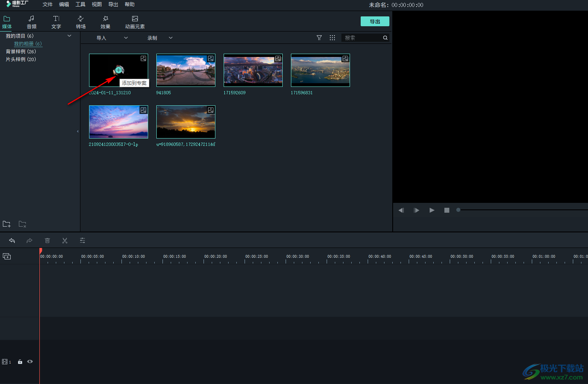Click the 00:00:30:00 mark on timeline ruler

297,257
